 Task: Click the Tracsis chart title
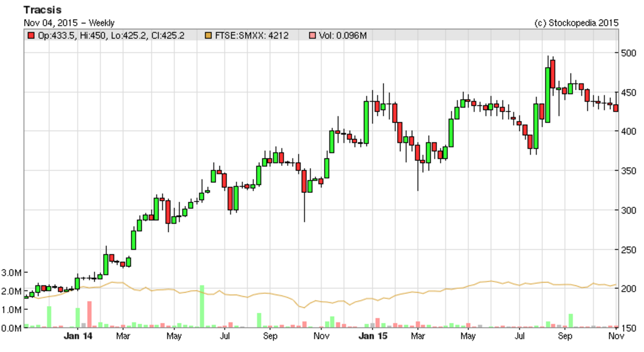click(41, 9)
